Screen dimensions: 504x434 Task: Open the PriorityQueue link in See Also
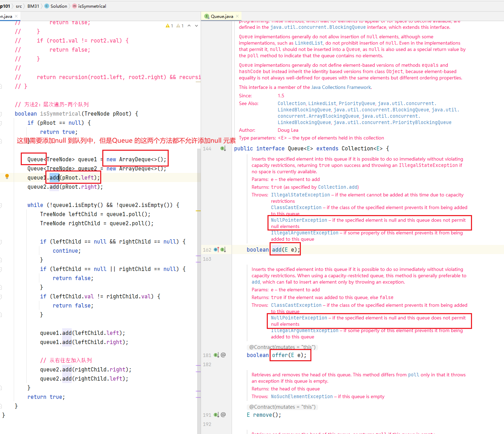(357, 103)
